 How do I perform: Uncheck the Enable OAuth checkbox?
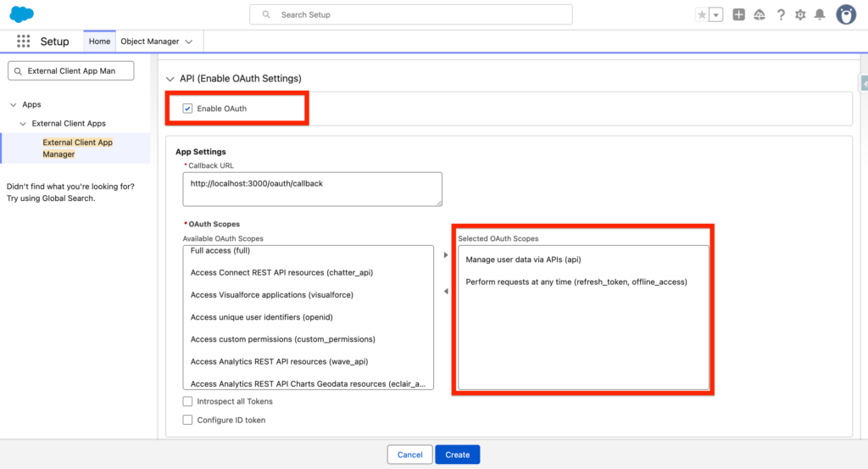pos(187,109)
